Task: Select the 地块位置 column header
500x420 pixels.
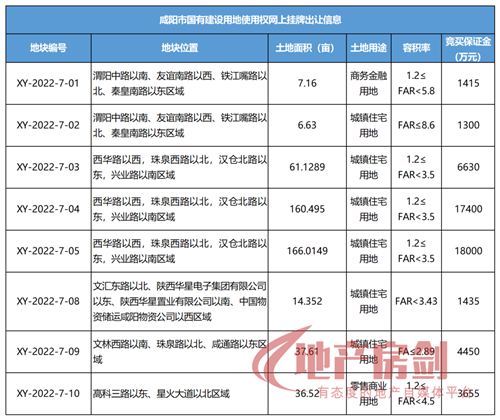Action: [180, 48]
